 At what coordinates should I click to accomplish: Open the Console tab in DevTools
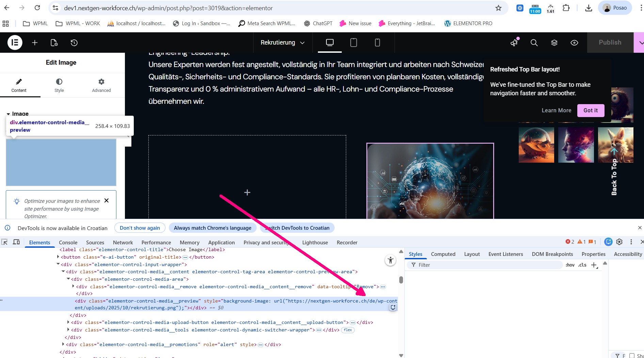(68, 243)
